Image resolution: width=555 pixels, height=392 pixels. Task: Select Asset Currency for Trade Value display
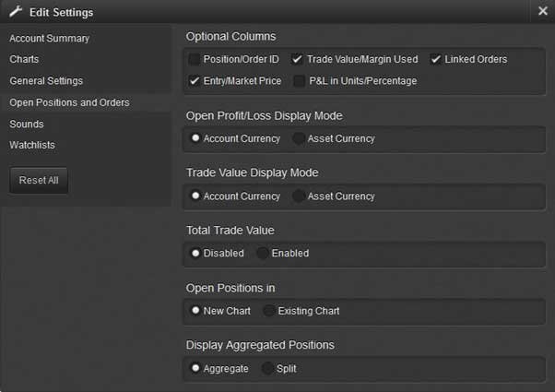(x=299, y=196)
